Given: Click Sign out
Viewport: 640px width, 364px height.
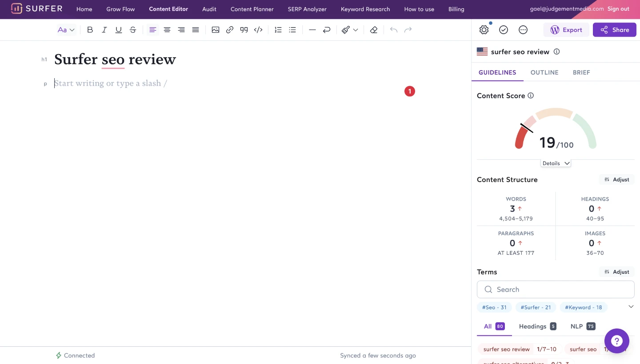Looking at the screenshot, I should pyautogui.click(x=618, y=8).
